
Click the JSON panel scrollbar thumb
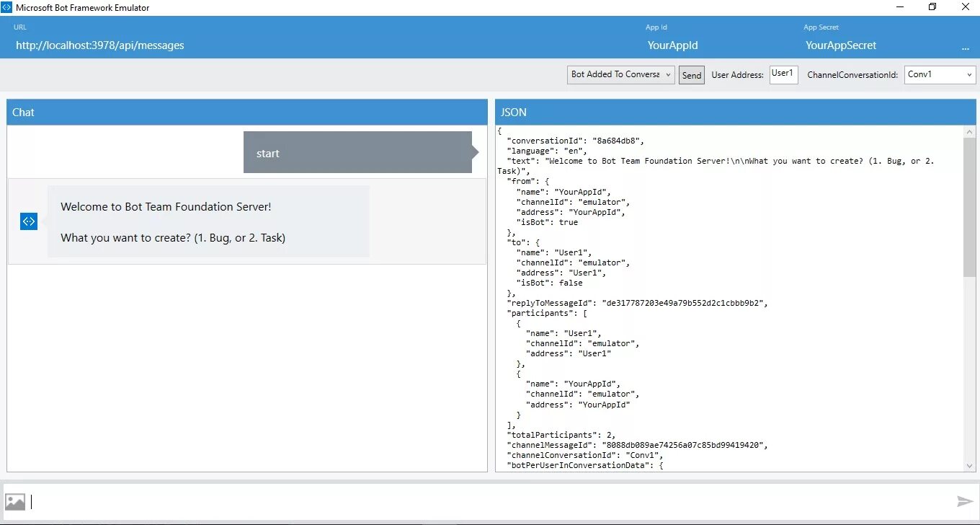(969, 207)
